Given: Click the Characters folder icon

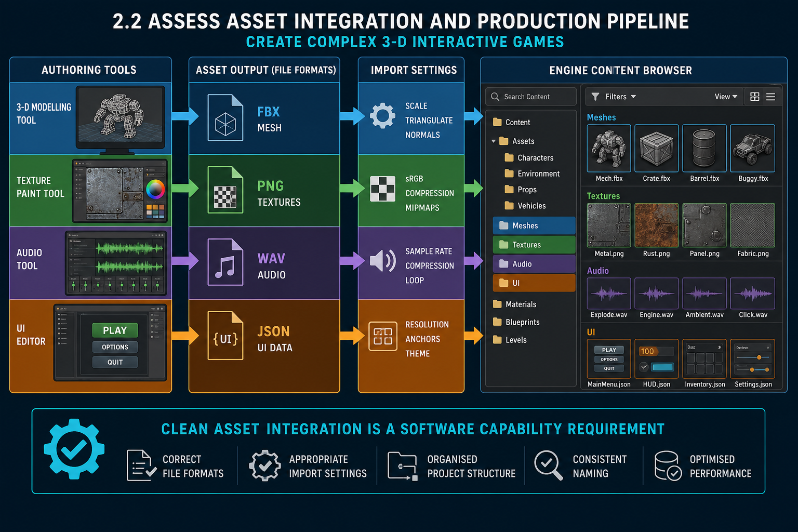Looking at the screenshot, I should (509, 157).
